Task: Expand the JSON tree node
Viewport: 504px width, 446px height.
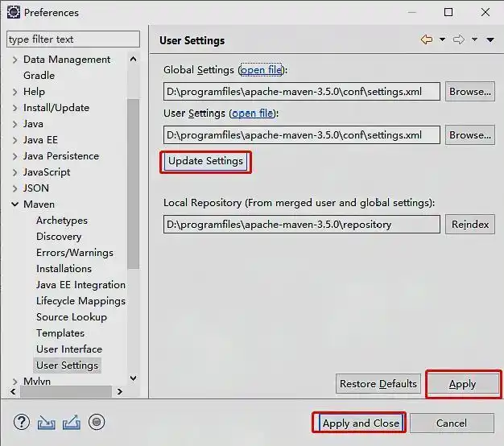Action: coord(14,188)
